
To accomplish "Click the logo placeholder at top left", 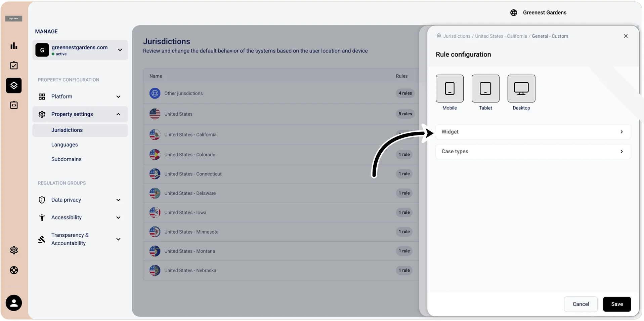I will (x=14, y=18).
